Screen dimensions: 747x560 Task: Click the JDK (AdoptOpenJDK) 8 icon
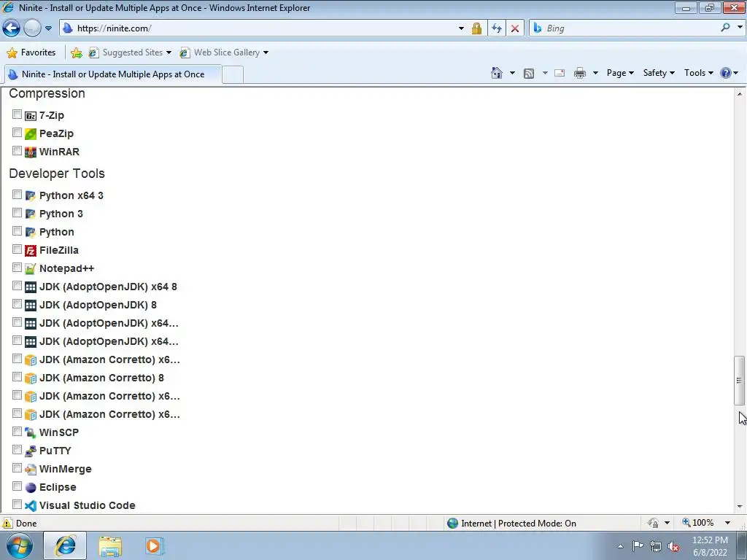tap(31, 306)
